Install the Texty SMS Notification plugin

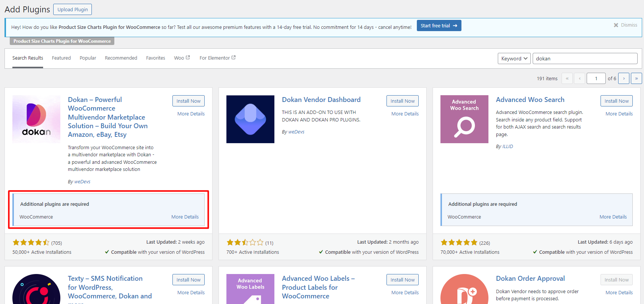(189, 280)
